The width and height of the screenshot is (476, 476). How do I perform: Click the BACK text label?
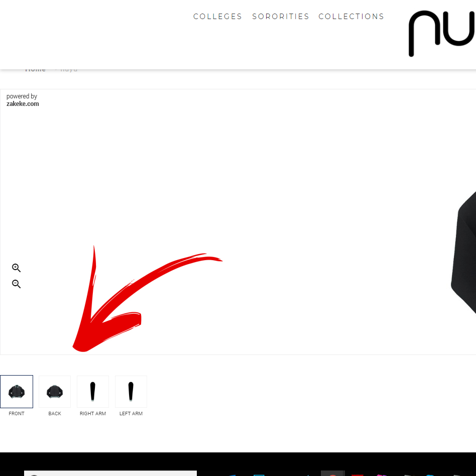(55, 413)
